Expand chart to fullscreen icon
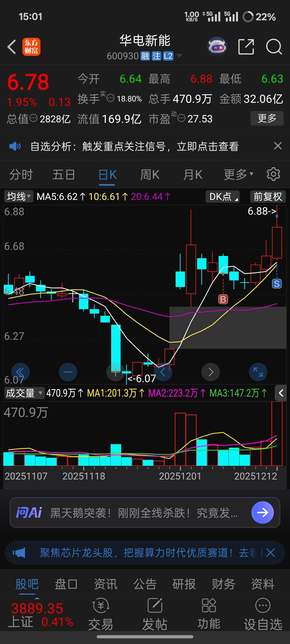Viewport: 290px width, 644px height. tap(258, 372)
